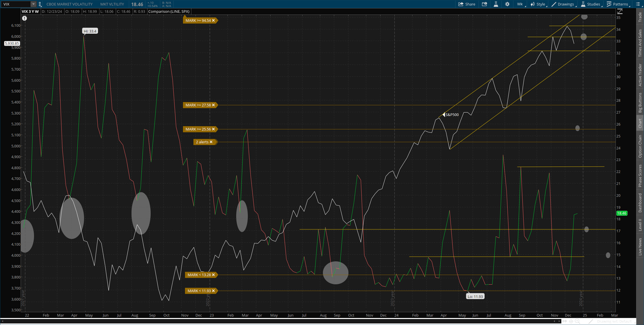The width and height of the screenshot is (644, 325).
Task: Open the chart price alert icon in toolbar
Action: pyautogui.click(x=485, y=4)
